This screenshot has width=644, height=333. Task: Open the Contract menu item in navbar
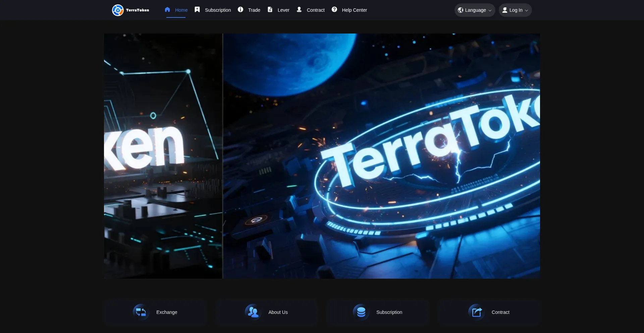[316, 10]
